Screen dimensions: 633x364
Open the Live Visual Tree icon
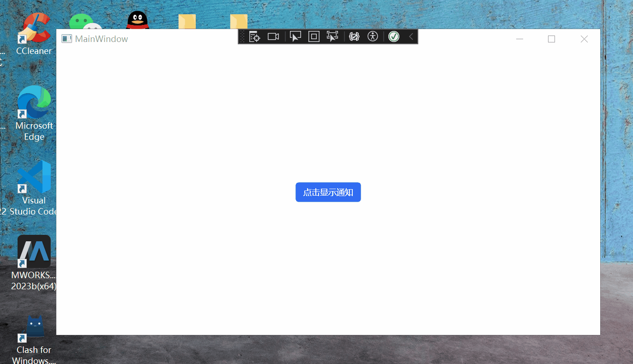click(255, 36)
